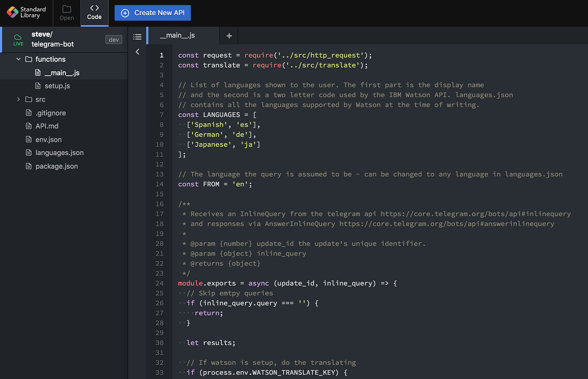Click the Create New API button
Screen dimensions: 588x379
(x=152, y=13)
